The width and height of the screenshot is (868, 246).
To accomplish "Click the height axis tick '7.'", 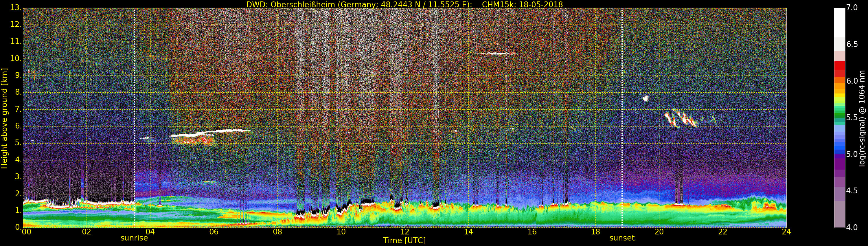I will pos(18,109).
